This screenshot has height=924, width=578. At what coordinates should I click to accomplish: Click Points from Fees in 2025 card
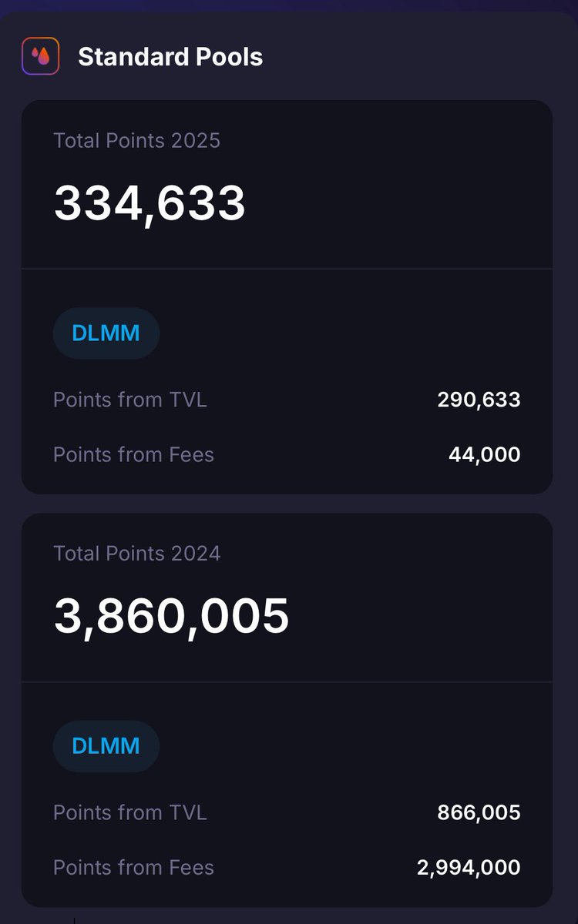[133, 454]
